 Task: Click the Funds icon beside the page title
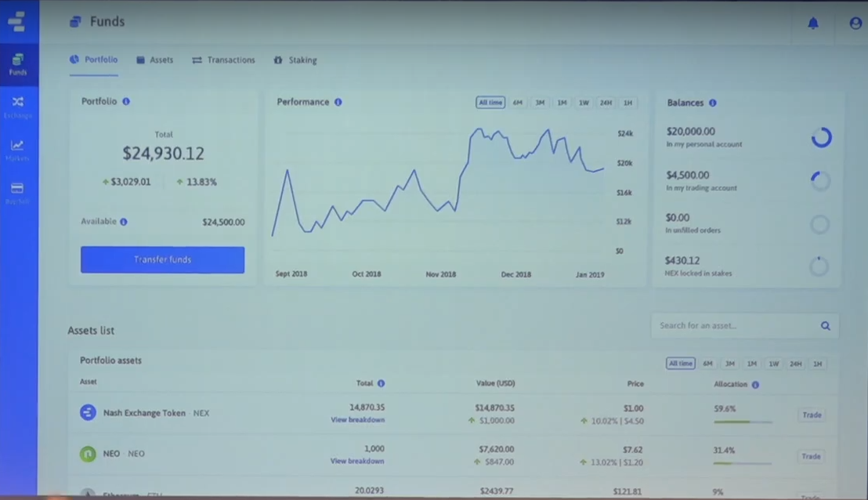(x=75, y=22)
